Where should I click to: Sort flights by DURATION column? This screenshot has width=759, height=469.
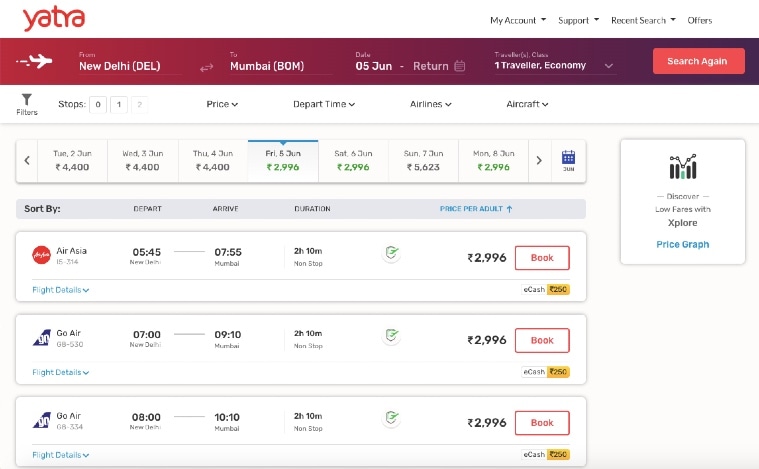tap(312, 209)
